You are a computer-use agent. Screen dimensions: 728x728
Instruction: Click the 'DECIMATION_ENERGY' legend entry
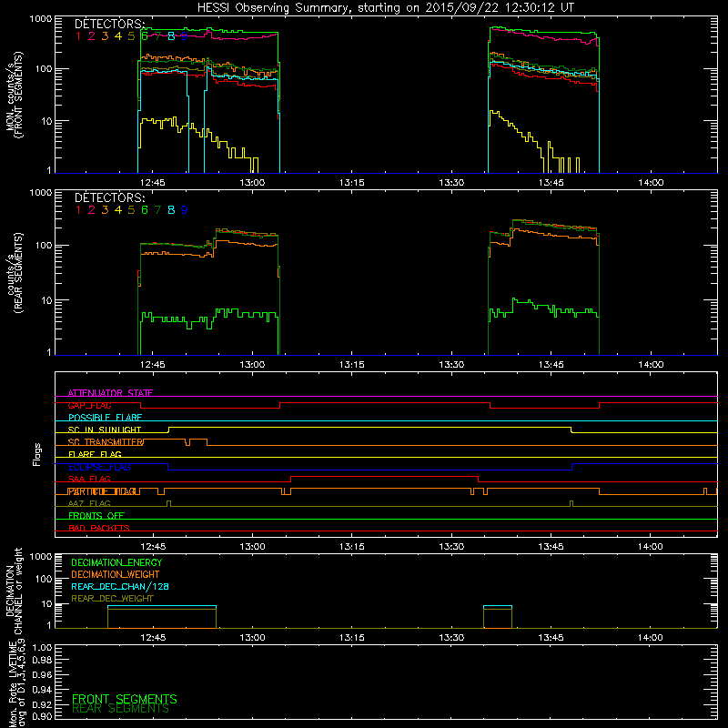pyautogui.click(x=116, y=562)
